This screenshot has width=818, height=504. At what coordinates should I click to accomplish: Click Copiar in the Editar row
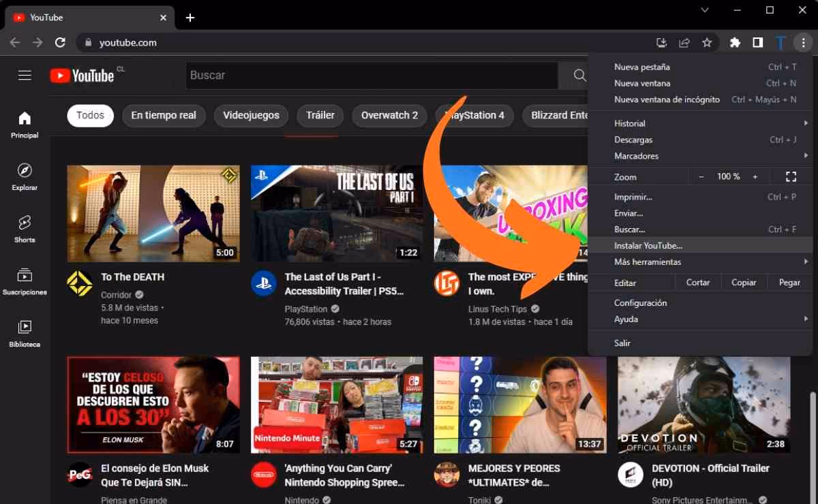pos(744,283)
